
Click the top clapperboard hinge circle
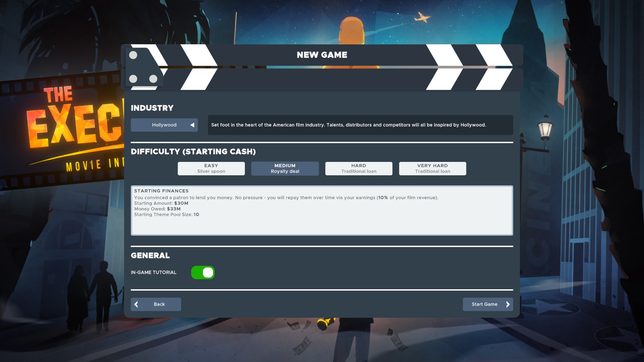(133, 55)
